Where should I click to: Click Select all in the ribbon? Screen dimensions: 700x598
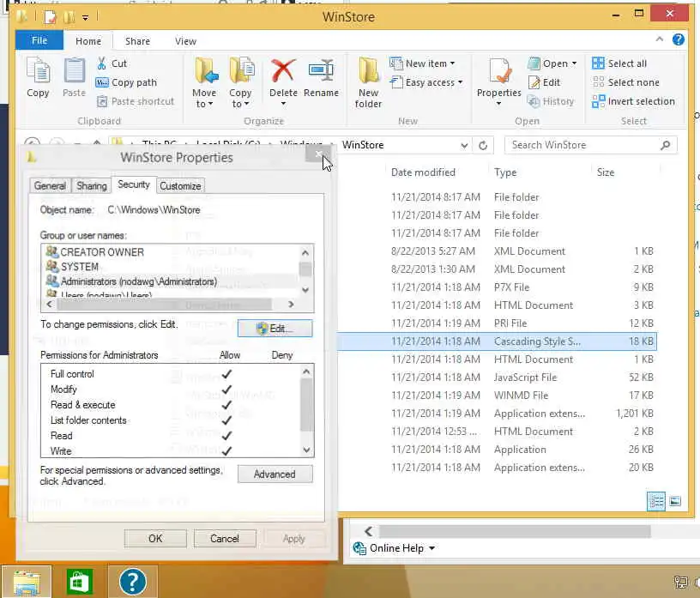(x=619, y=63)
